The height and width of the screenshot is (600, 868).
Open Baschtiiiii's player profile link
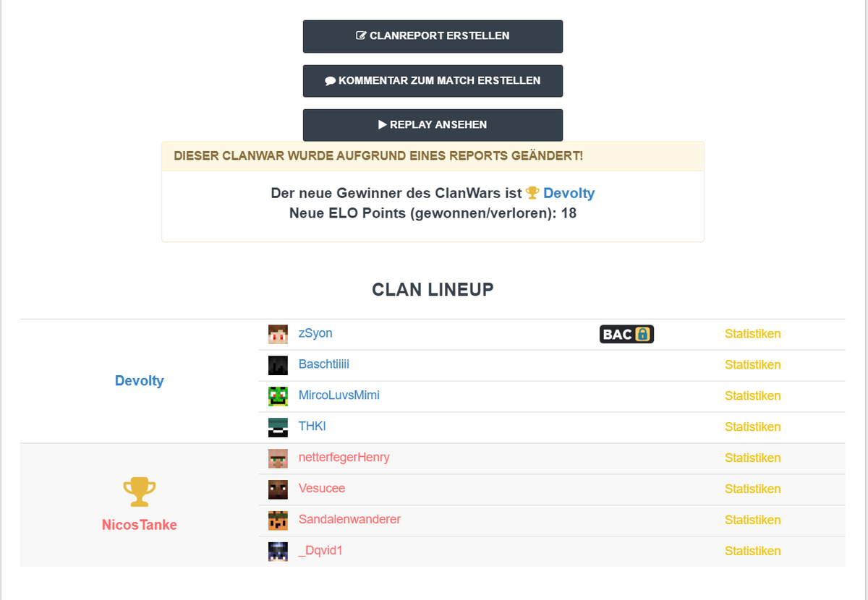pyautogui.click(x=324, y=364)
